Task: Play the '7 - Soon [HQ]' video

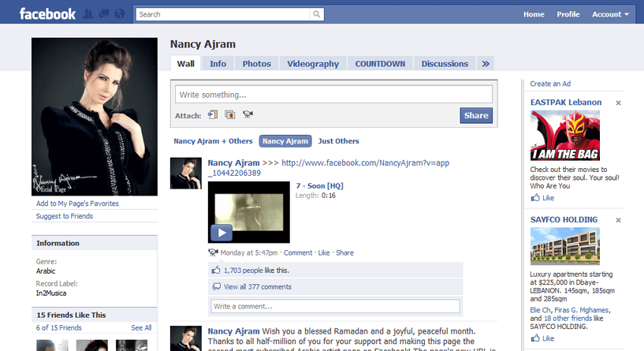Action: click(221, 233)
